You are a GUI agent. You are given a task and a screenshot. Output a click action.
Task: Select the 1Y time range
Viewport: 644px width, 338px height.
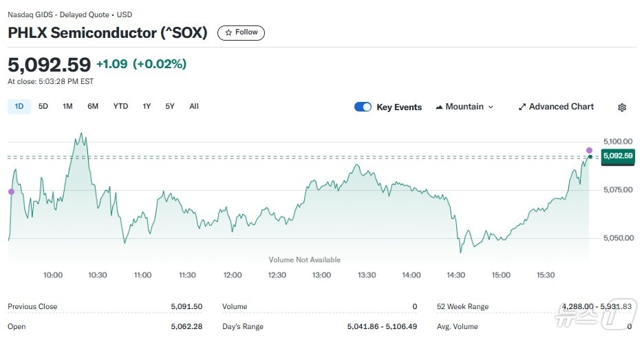point(147,106)
